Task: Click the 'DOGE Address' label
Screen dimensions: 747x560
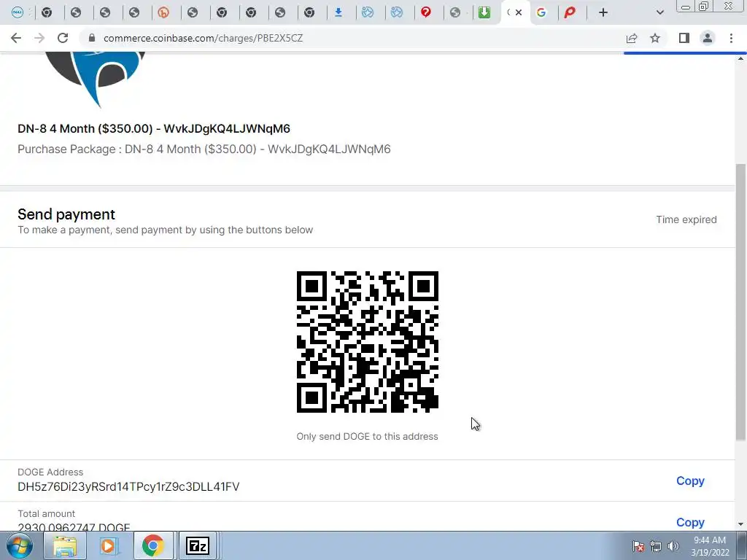Action: pos(50,472)
